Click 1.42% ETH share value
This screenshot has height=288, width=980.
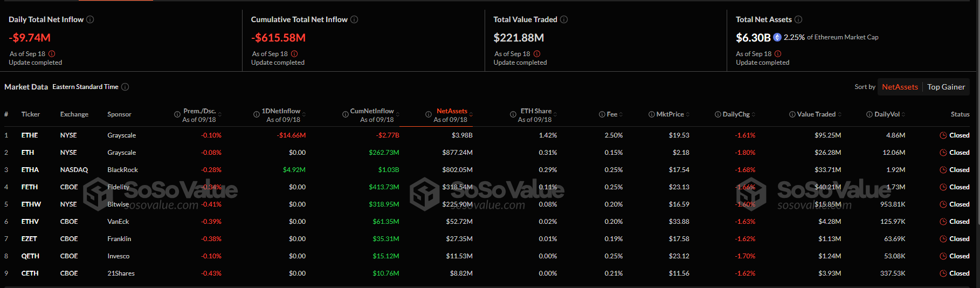(x=548, y=135)
